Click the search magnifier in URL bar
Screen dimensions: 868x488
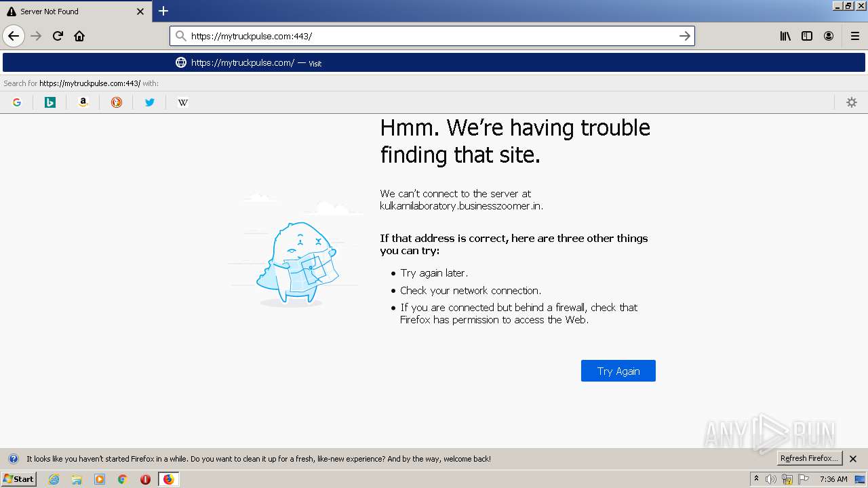(180, 36)
